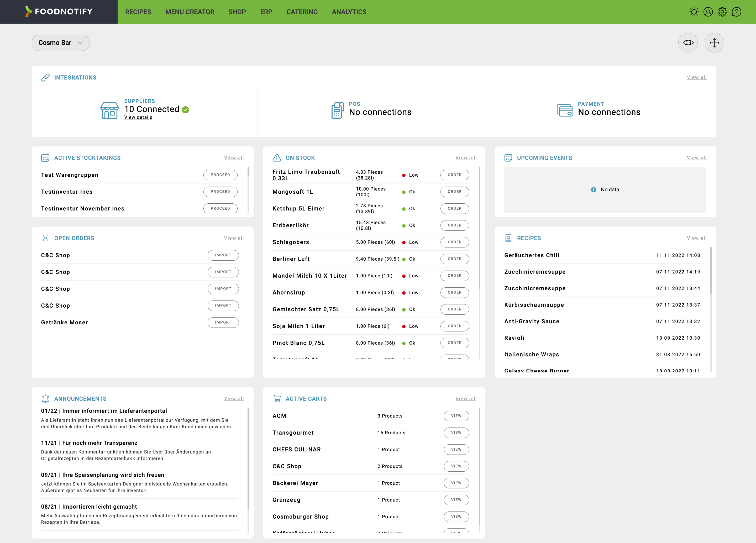
Task: Click the Active Carts shopping cart icon
Action: pos(277,398)
